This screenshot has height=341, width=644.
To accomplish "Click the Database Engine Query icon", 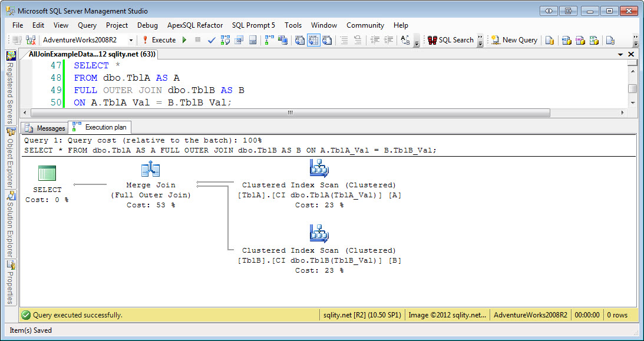I will (550, 40).
